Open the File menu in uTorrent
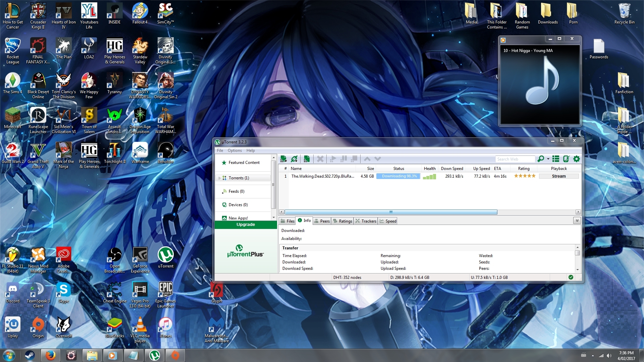The width and height of the screenshot is (644, 362). point(220,150)
